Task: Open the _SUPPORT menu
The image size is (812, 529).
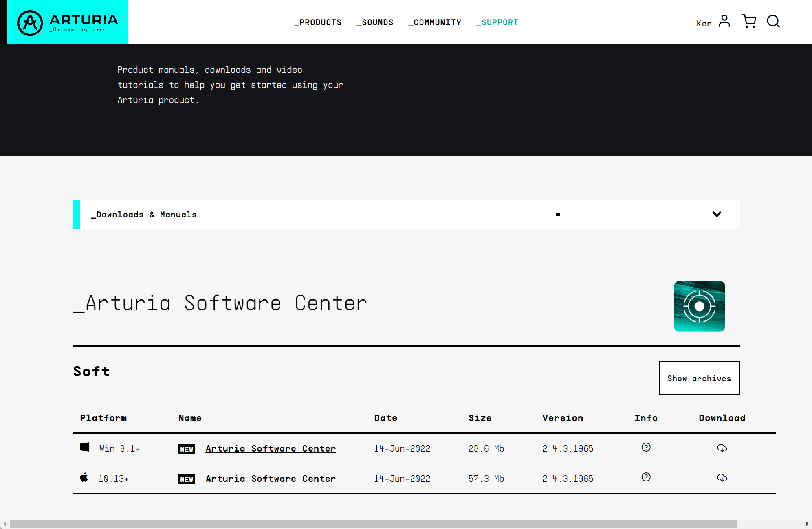Action: [497, 22]
